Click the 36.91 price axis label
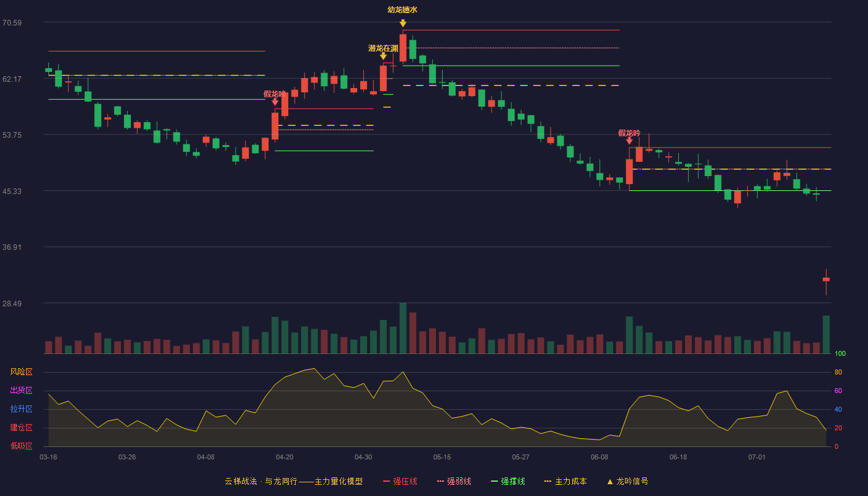 tap(12, 247)
